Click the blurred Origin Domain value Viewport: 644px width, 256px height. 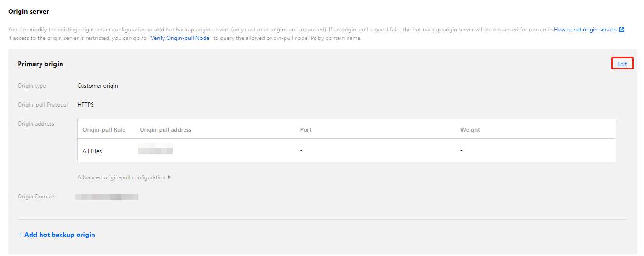click(x=107, y=197)
